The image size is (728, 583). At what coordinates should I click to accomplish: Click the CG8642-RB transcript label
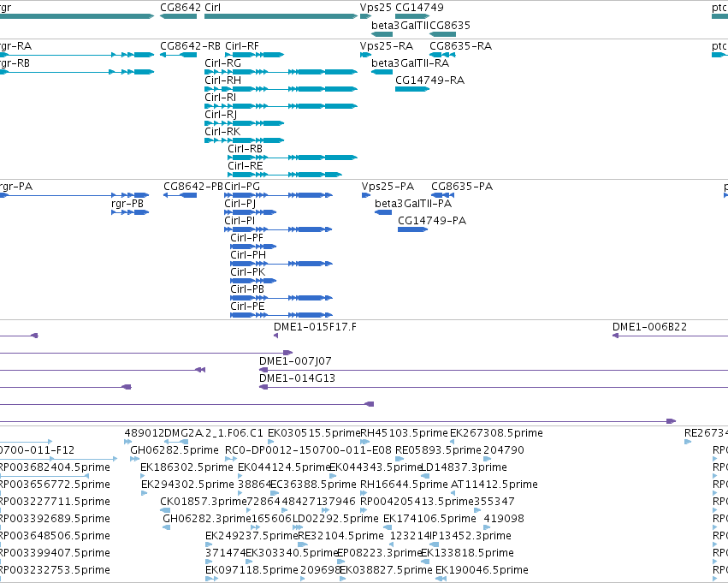(191, 46)
